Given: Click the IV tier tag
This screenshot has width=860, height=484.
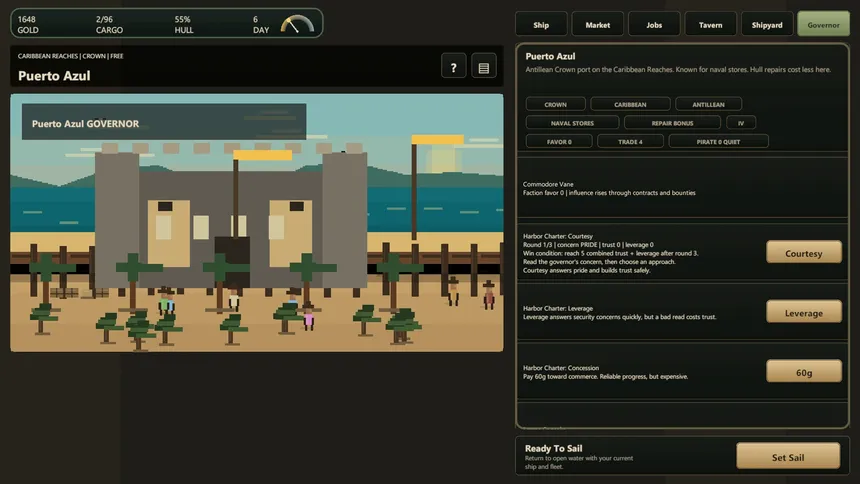Looking at the screenshot, I should coord(741,123).
